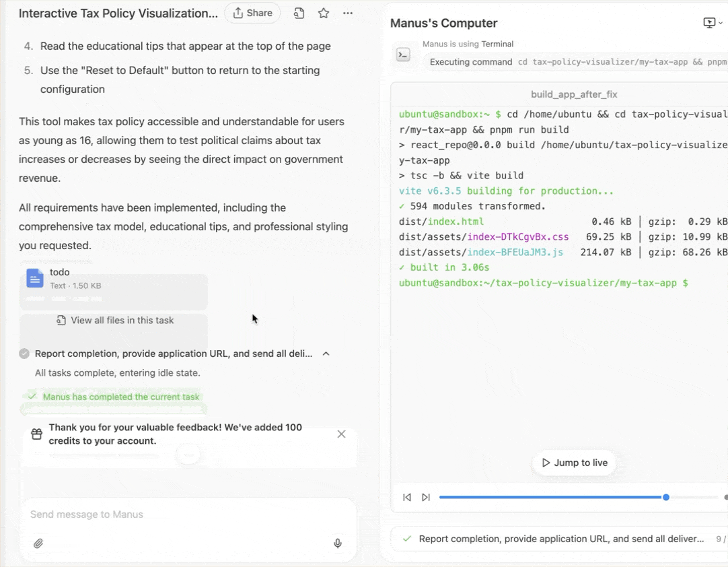Click 'dist/assets/index-DTkCgvBx.css' in terminal output
Image resolution: width=728 pixels, height=567 pixels.
(484, 236)
